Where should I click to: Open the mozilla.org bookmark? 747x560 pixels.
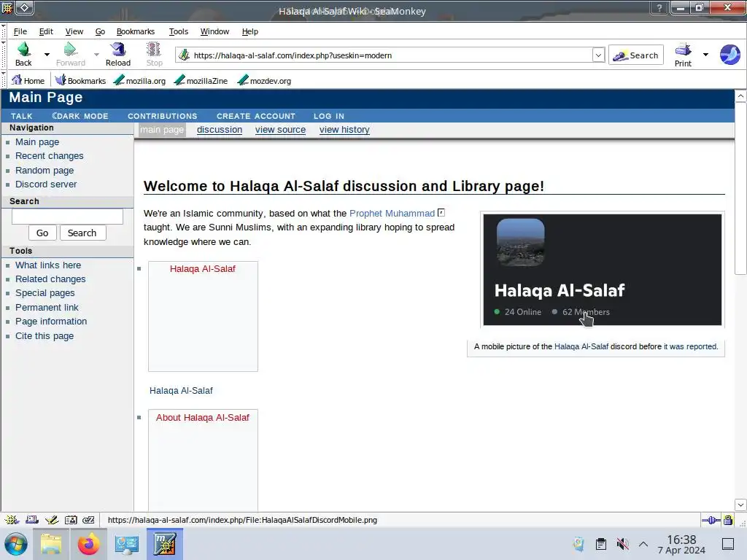coord(139,80)
